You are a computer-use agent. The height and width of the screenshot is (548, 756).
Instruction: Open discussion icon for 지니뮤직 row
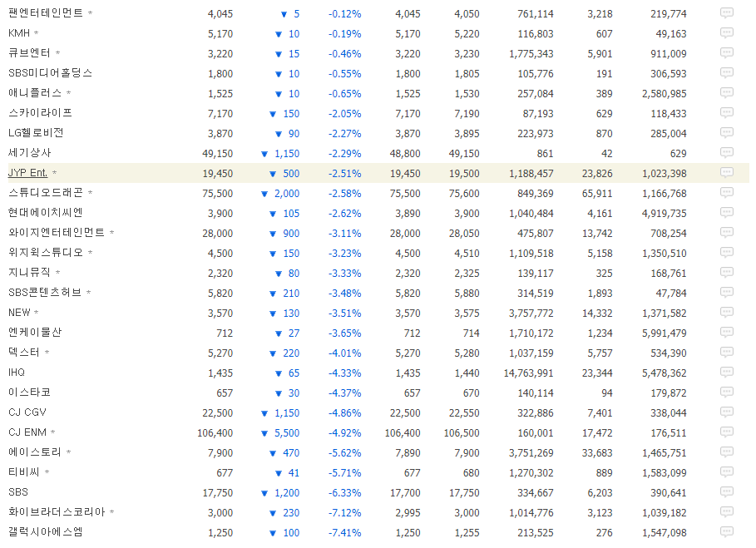click(x=727, y=272)
